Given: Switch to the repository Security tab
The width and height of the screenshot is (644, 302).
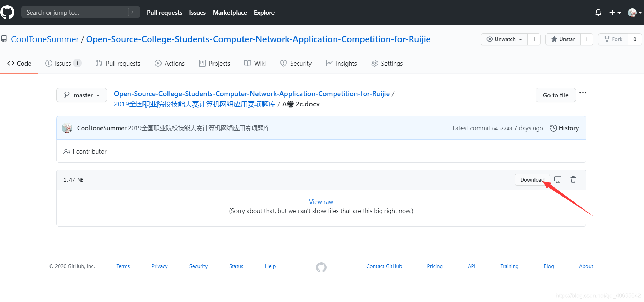Looking at the screenshot, I should tap(296, 64).
